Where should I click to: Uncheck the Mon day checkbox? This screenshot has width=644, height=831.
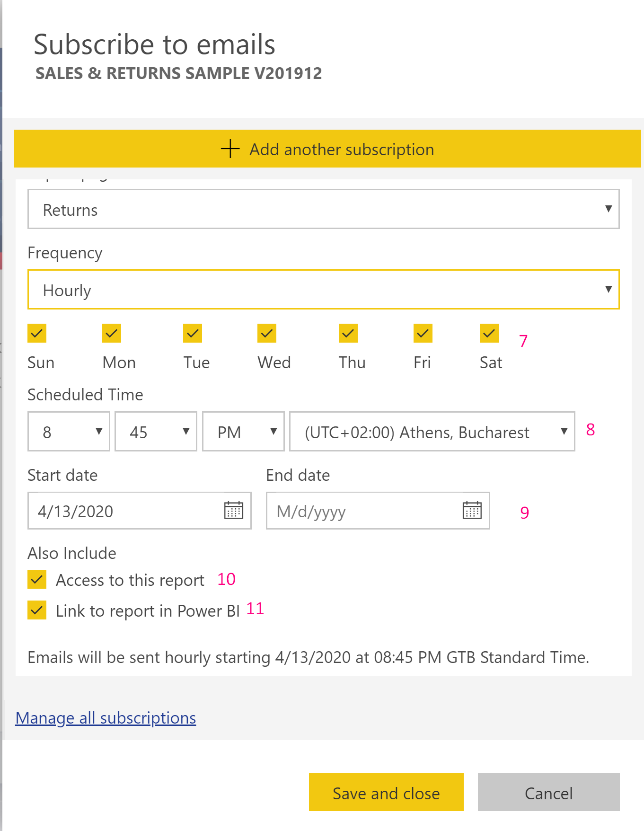(112, 333)
